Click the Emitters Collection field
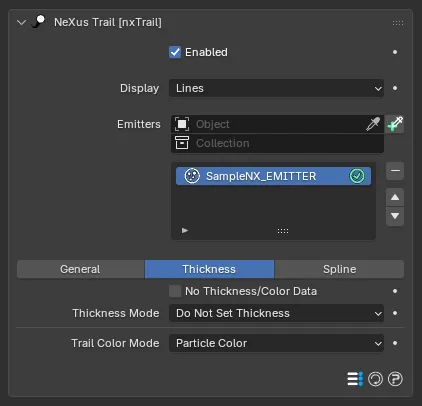422x406 pixels. pos(277,143)
